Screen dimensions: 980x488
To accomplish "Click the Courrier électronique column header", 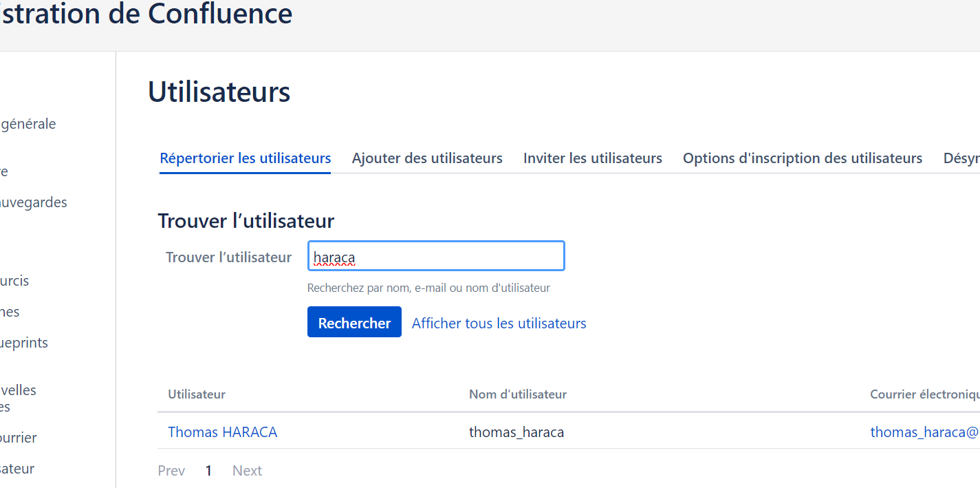I will click(925, 394).
